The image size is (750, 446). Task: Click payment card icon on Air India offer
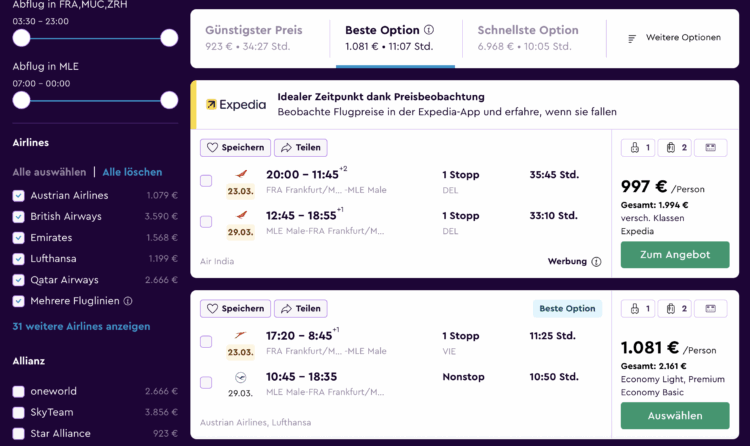pyautogui.click(x=711, y=147)
